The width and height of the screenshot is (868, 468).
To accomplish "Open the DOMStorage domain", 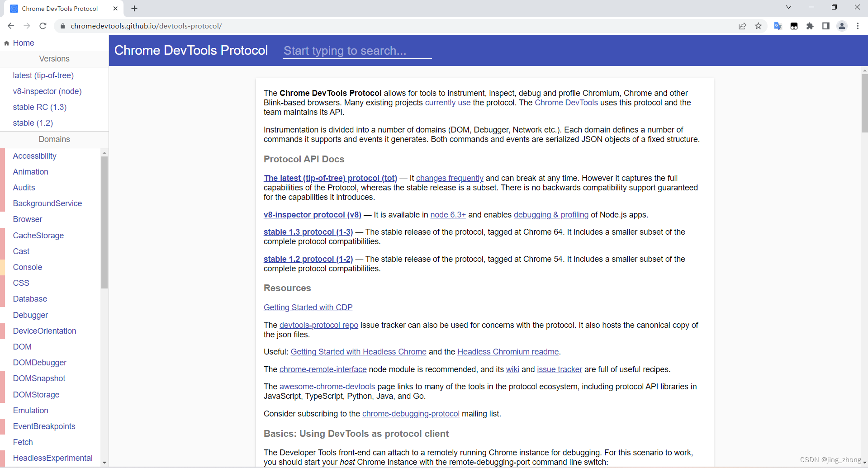I will pyautogui.click(x=36, y=395).
